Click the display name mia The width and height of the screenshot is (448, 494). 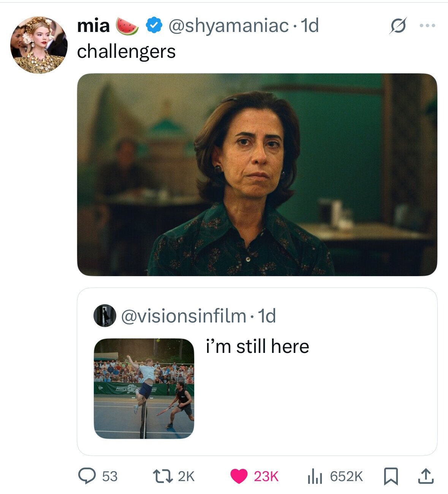click(93, 26)
